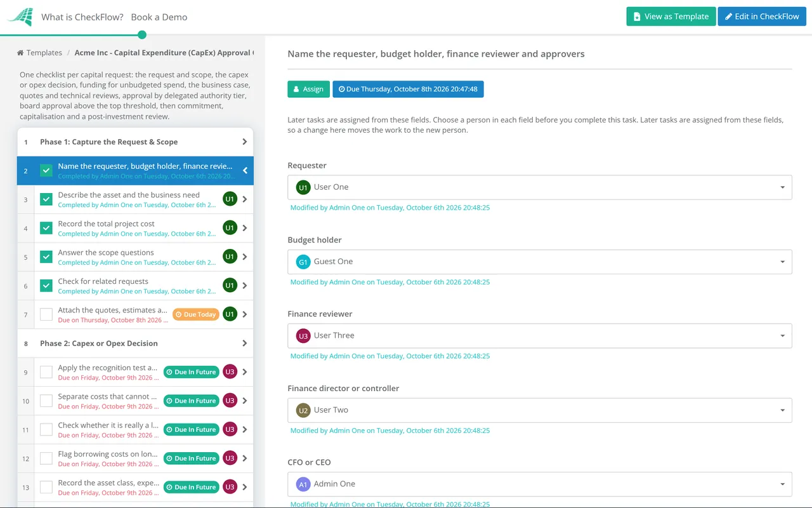Uncheck 'Record the total project cost' checkbox
This screenshot has width=812, height=508.
46,228
